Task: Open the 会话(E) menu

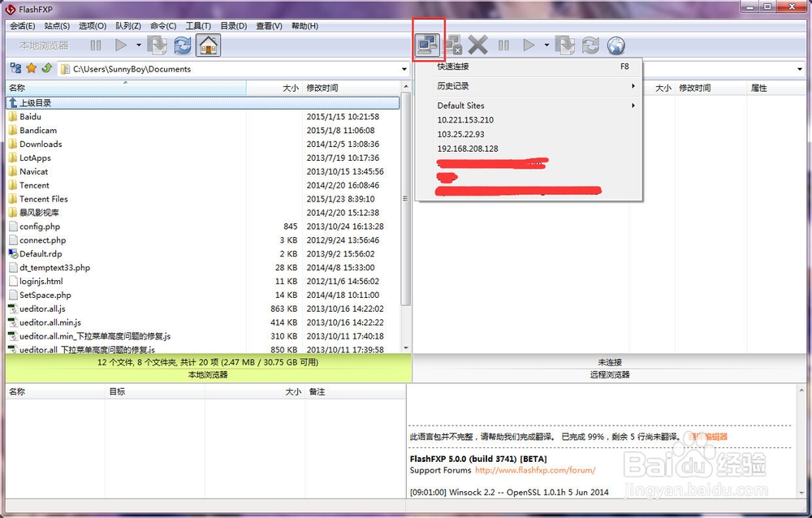Action: (x=22, y=26)
